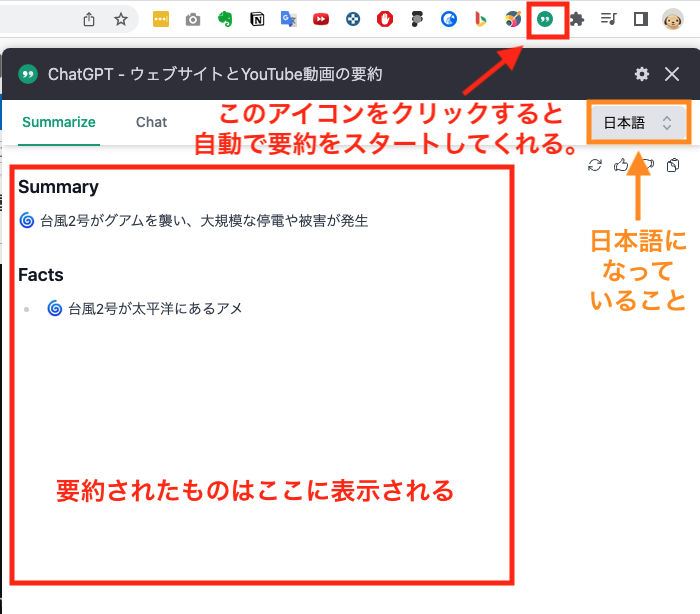Bookmark this page with the star
The height and width of the screenshot is (614, 700).
(x=121, y=19)
